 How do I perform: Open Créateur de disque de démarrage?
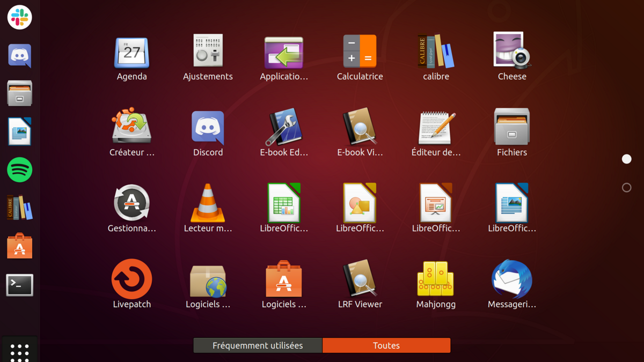[x=132, y=127]
